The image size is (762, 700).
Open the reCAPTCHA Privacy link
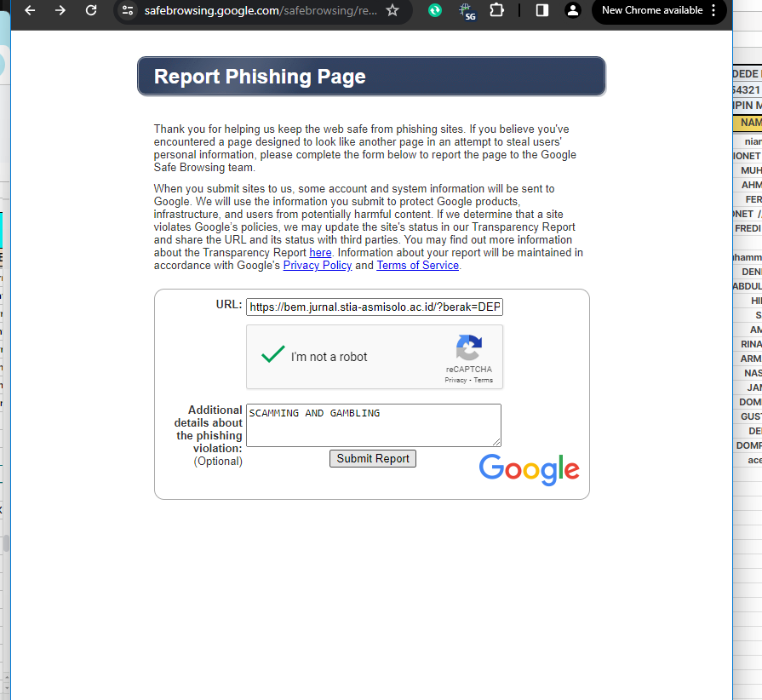coord(455,380)
